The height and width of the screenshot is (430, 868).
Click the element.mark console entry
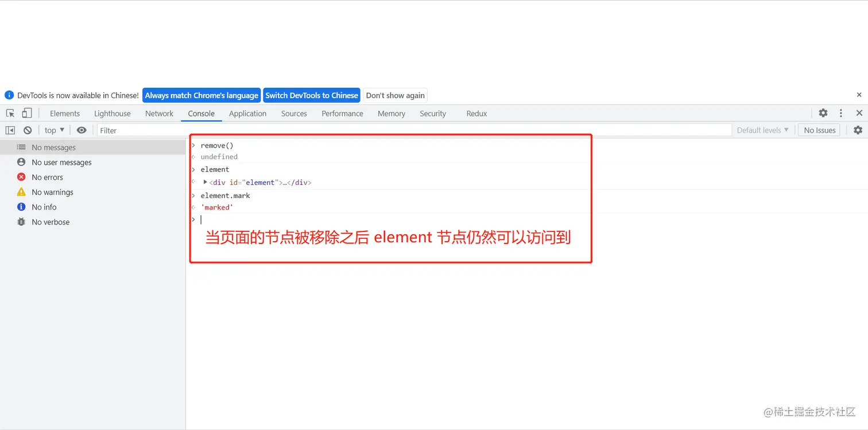pyautogui.click(x=225, y=196)
